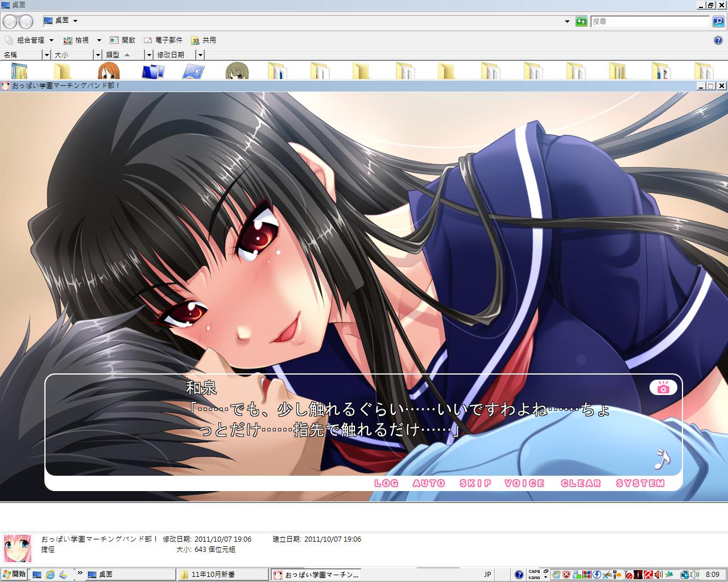Click the help question mark in language bar

(x=519, y=575)
